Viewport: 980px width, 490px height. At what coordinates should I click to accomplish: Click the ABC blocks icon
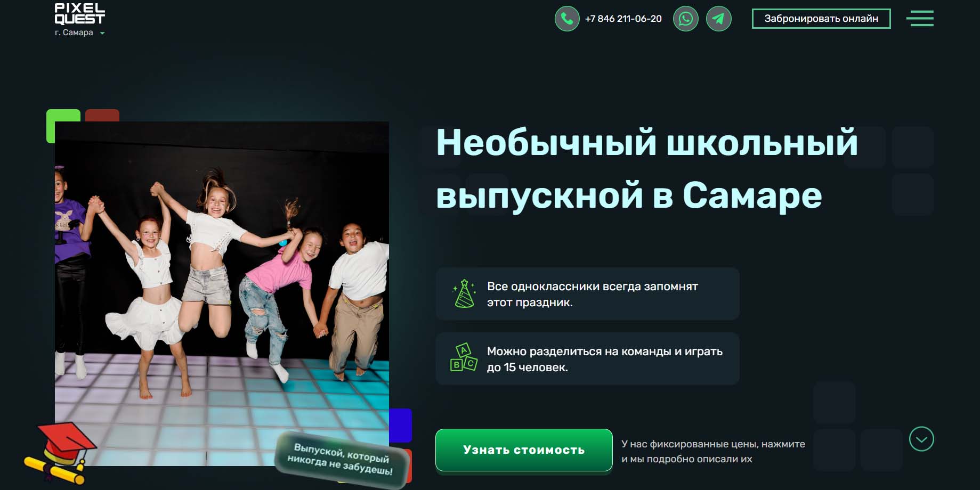tap(463, 358)
